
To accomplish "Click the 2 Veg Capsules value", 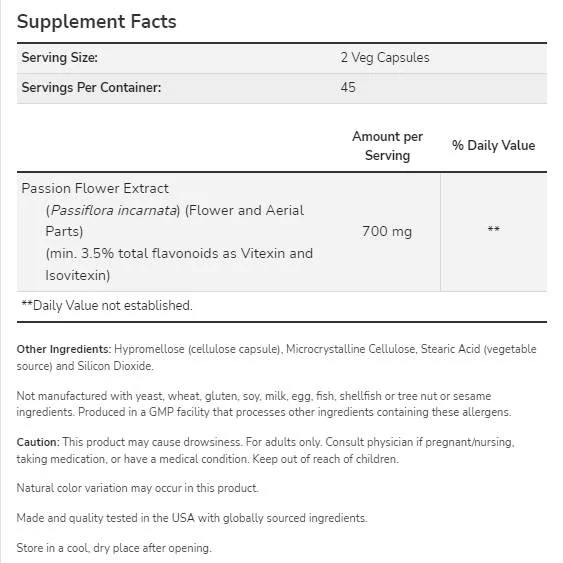I will click(385, 57).
